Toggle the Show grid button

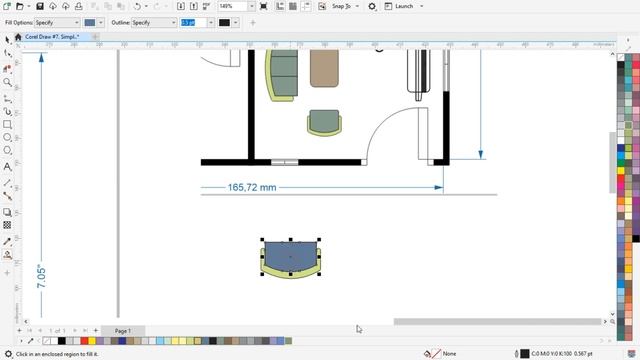[x=293, y=6]
